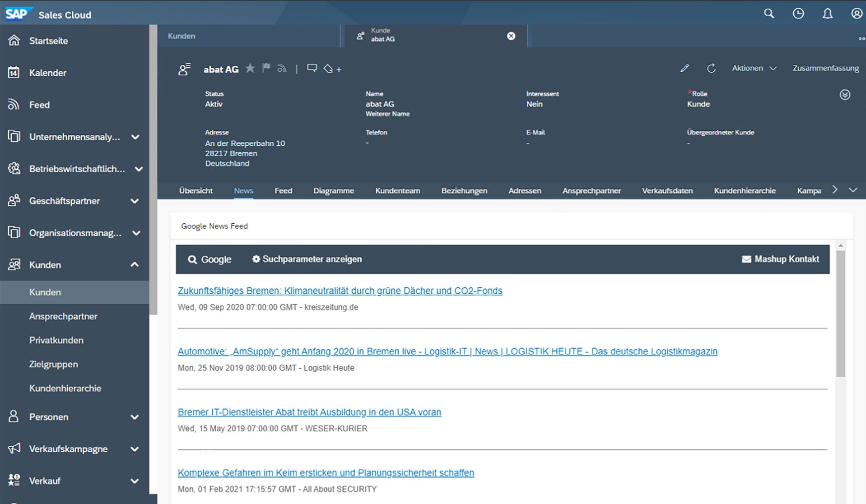The image size is (866, 504).
Task: Toggle the flag on abat AG
Action: pyautogui.click(x=266, y=68)
